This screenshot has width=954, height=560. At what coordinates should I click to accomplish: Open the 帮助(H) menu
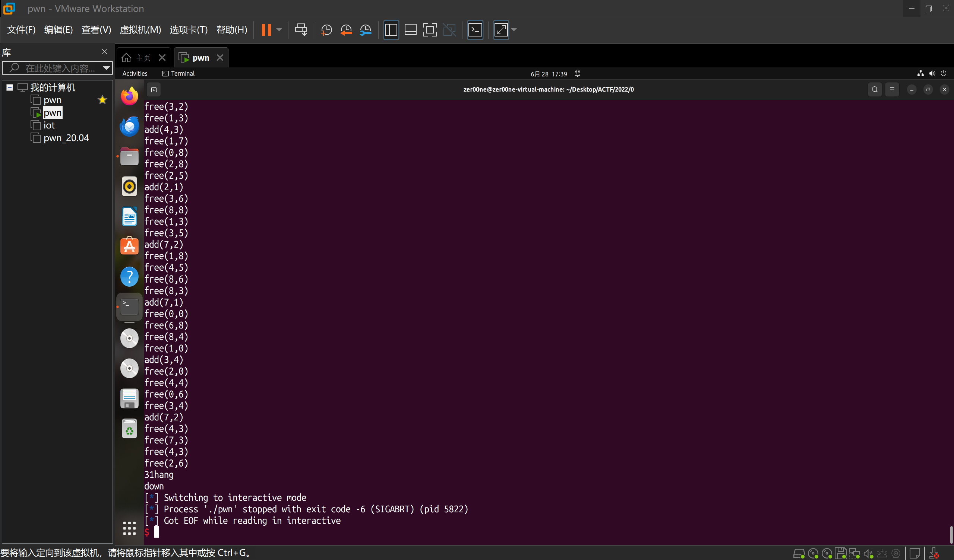pos(232,29)
